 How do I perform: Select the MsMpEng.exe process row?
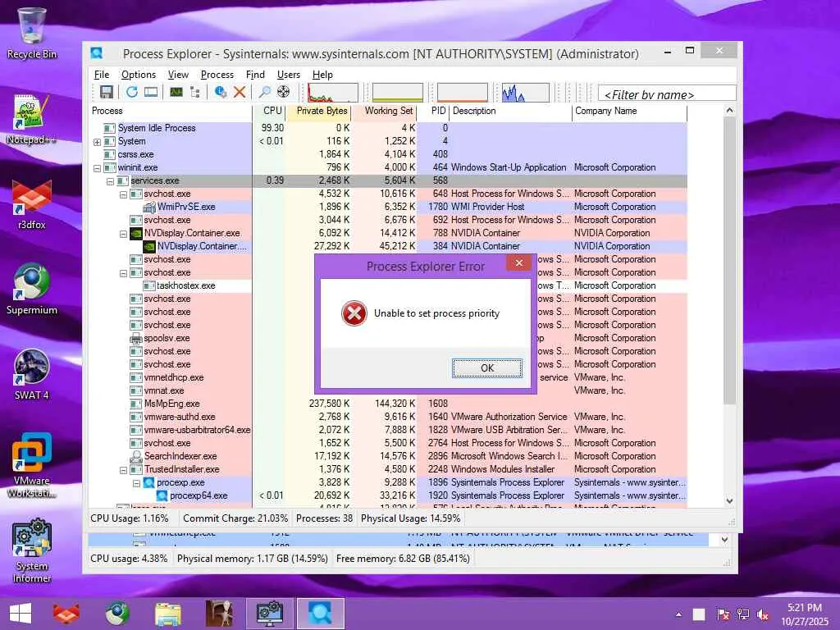click(x=389, y=404)
